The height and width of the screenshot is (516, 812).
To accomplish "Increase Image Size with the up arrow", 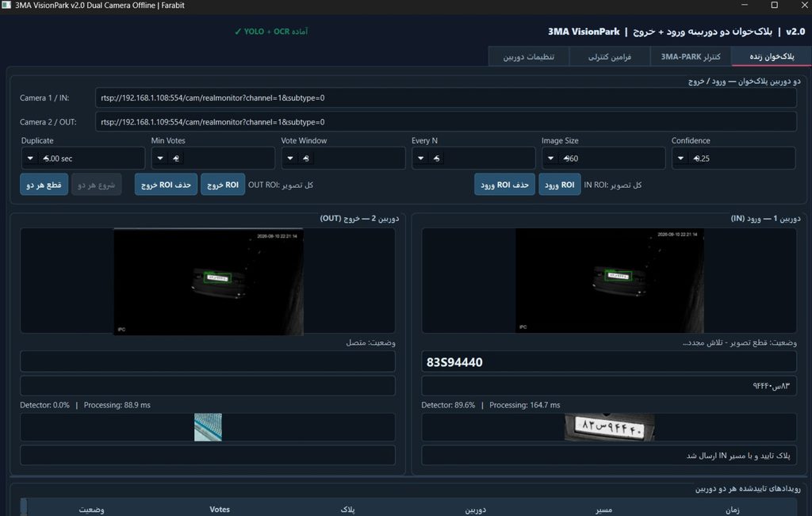I will 566,159.
